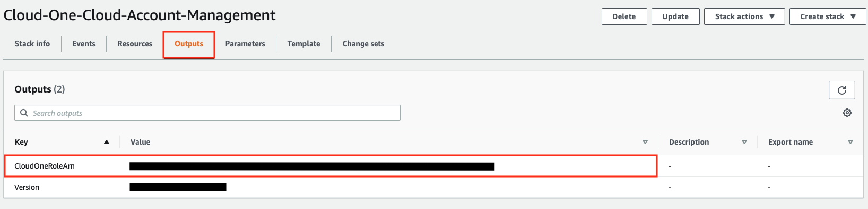Click the Delete button
The height and width of the screenshot is (209, 868).
tap(624, 16)
